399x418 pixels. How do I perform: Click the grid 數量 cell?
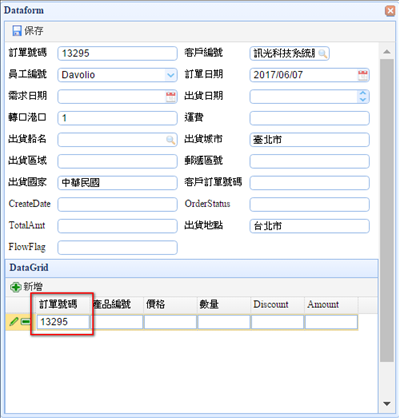224,322
